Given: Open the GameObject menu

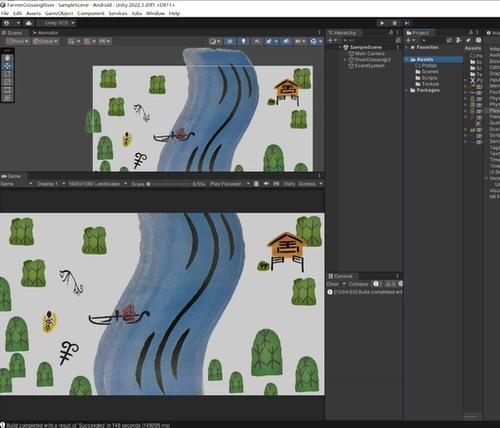Looking at the screenshot, I should click(x=59, y=13).
